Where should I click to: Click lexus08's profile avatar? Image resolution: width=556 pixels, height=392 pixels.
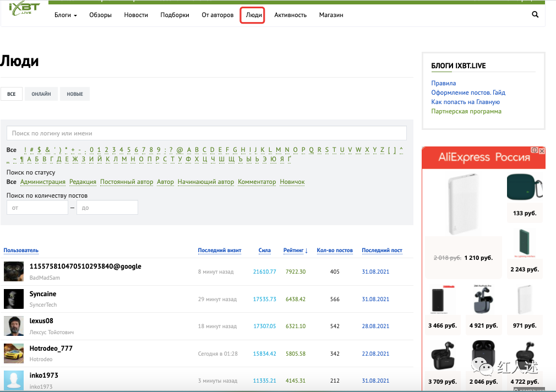click(14, 326)
